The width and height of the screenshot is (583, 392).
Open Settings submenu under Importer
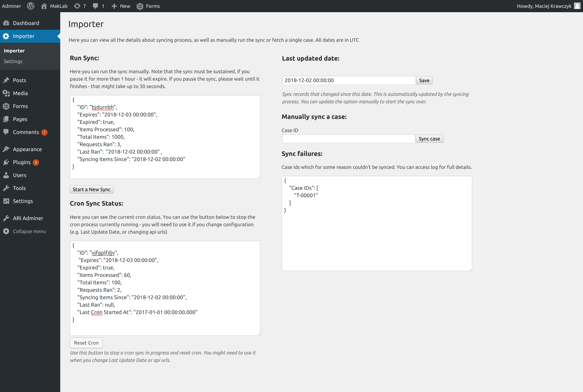[13, 61]
